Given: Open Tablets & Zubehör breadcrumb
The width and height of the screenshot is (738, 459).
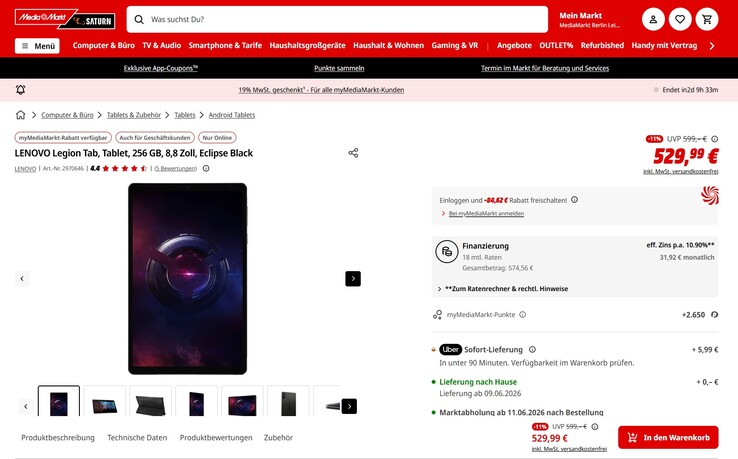Looking at the screenshot, I should (x=134, y=115).
